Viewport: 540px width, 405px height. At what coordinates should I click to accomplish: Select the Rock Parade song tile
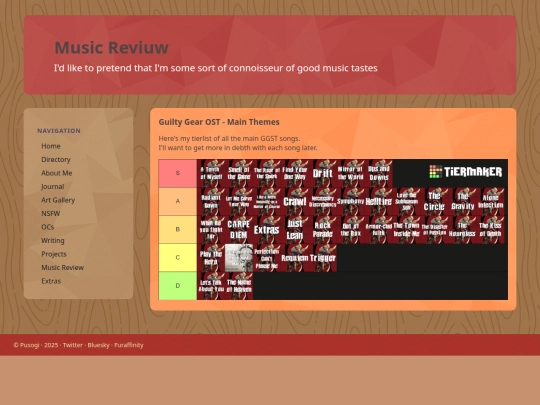pos(323,230)
